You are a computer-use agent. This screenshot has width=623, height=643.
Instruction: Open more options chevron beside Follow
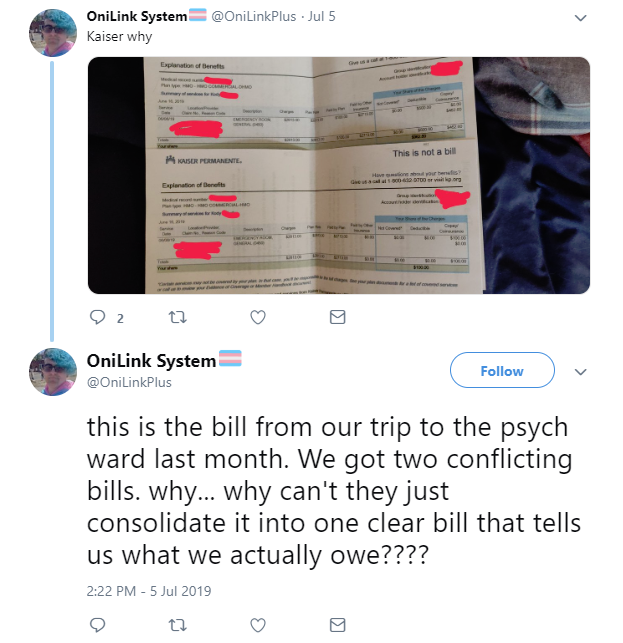pos(580,372)
